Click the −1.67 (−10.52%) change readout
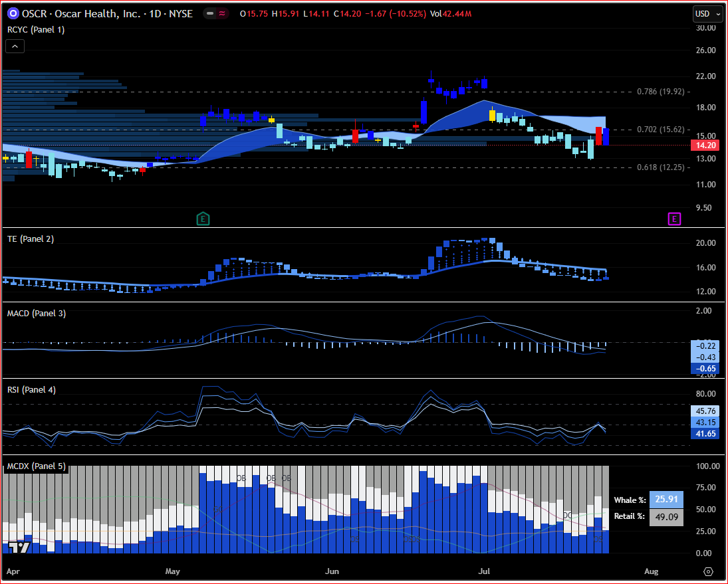 tap(395, 14)
